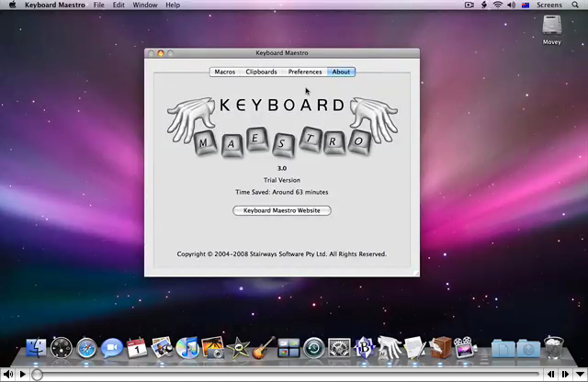The image size is (588, 382).
Task: Open TextEdit paper icon in Dock
Action: 414,348
